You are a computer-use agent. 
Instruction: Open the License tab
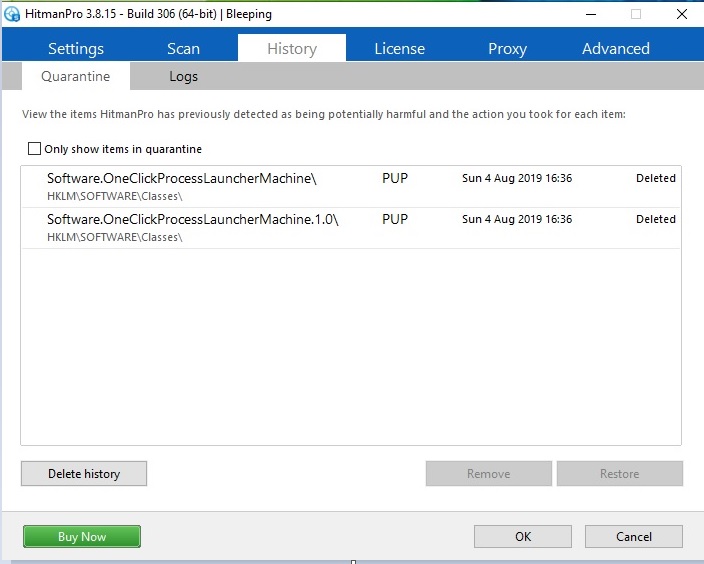pos(400,48)
